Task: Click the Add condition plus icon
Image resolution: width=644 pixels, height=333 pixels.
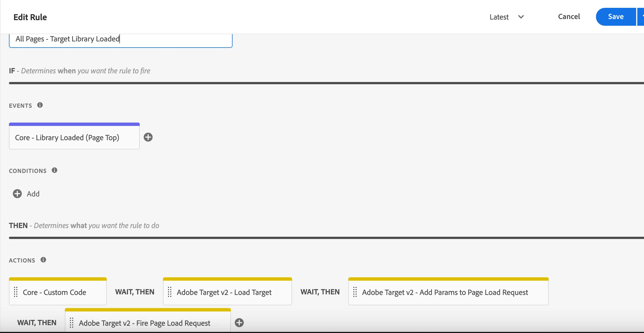Action: (17, 194)
